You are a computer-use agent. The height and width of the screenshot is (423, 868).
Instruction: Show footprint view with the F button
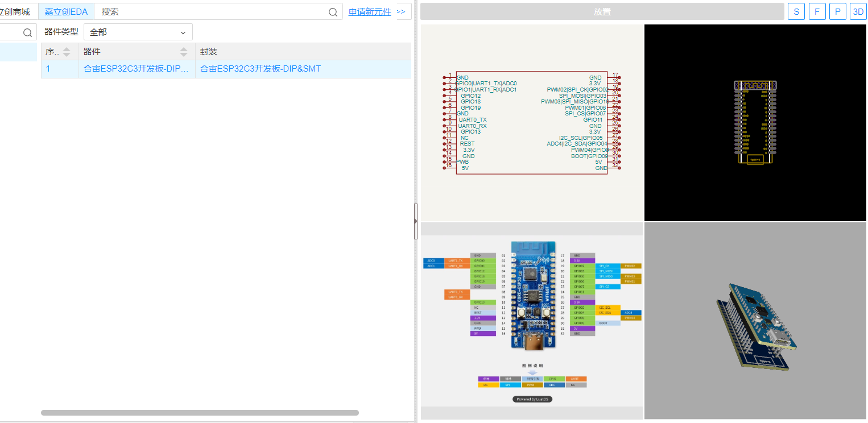tap(817, 11)
